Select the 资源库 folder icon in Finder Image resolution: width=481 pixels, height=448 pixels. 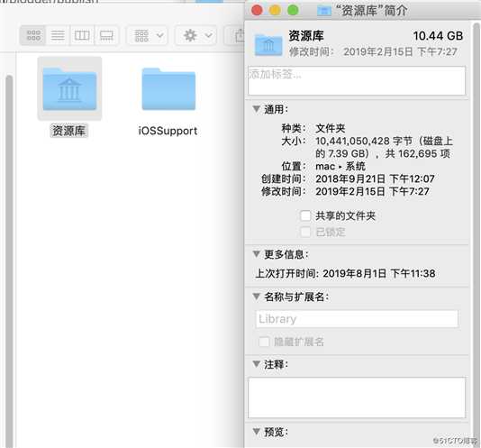[x=69, y=89]
